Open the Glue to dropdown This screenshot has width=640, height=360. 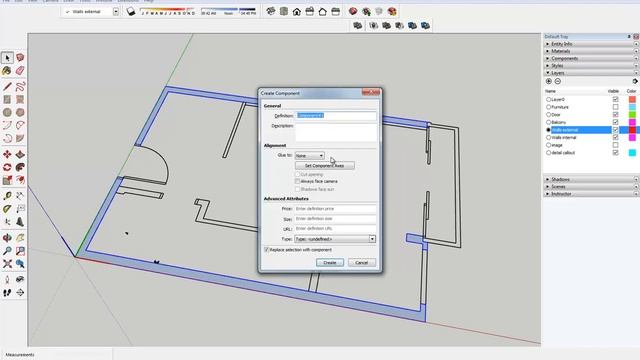(310, 156)
